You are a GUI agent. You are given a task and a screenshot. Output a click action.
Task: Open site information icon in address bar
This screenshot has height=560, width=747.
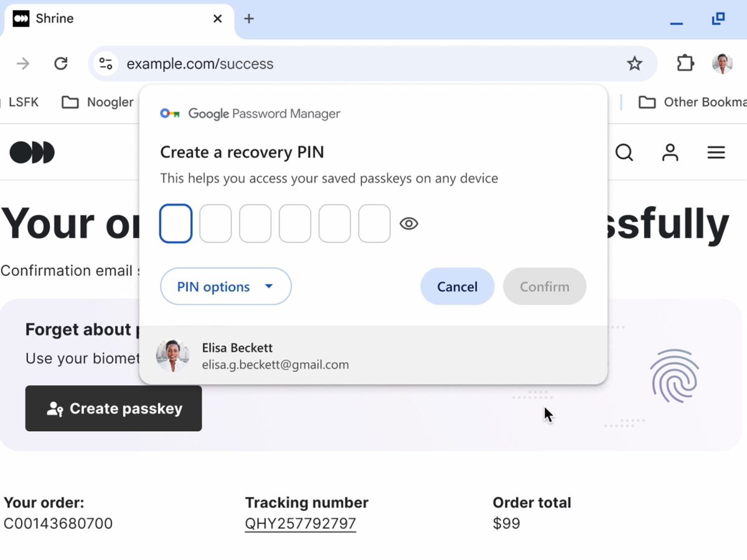pos(106,63)
